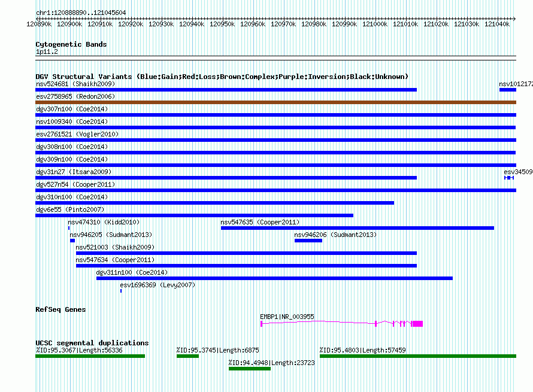Click the RefSeq Genes track heading

click(x=60, y=309)
